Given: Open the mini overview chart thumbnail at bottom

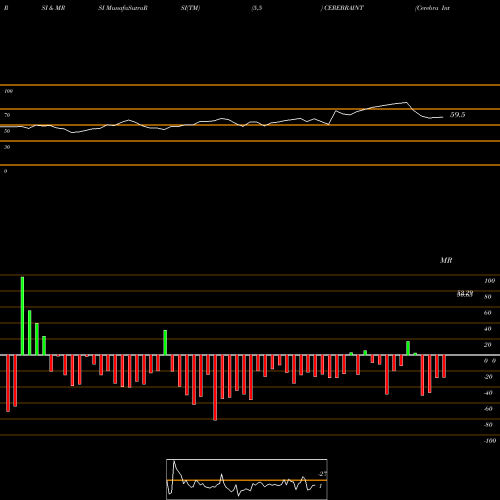Looking at the screenshot, I should point(247,479).
